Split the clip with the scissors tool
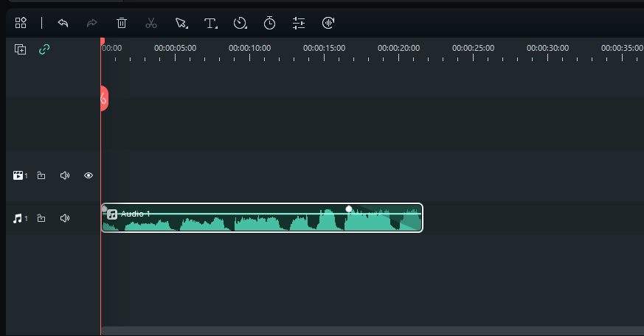Screen dimensions: 644x336 coord(151,23)
